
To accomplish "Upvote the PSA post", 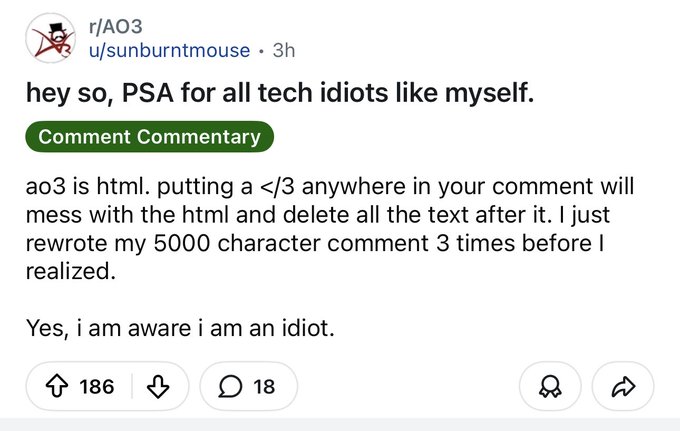I will [x=55, y=385].
